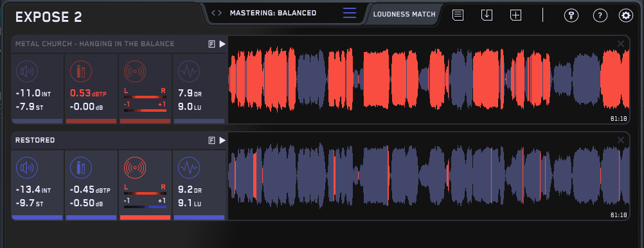Play the Restored track
This screenshot has width=644, height=248.
coord(222,141)
